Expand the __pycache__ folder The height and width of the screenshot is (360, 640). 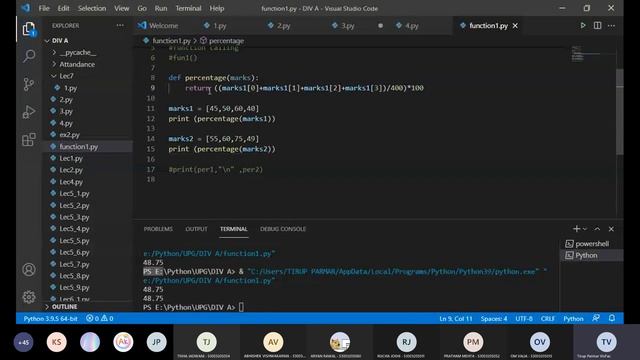click(78, 52)
